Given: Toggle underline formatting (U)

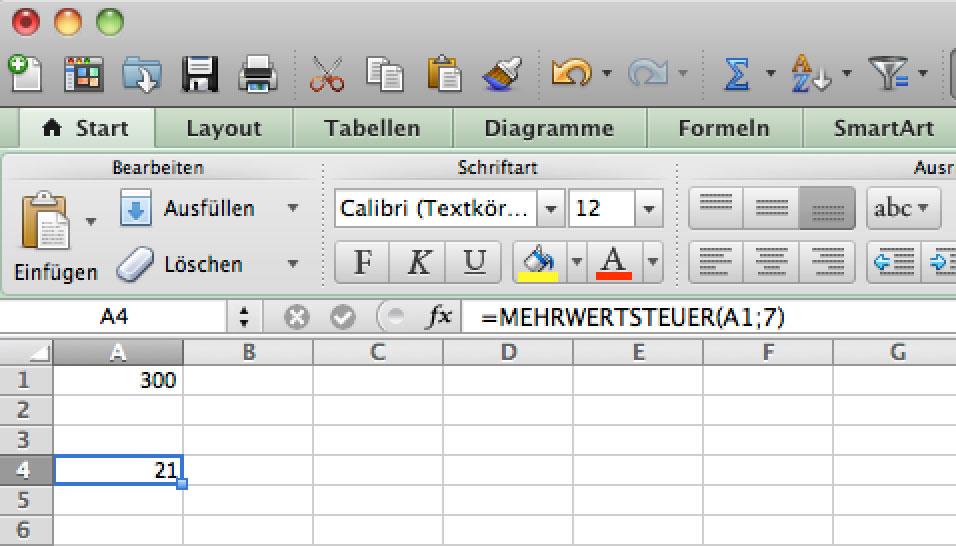Looking at the screenshot, I should click(x=474, y=262).
